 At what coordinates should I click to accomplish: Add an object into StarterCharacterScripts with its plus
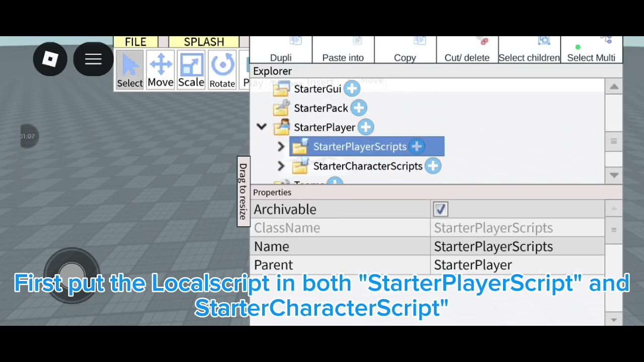433,166
